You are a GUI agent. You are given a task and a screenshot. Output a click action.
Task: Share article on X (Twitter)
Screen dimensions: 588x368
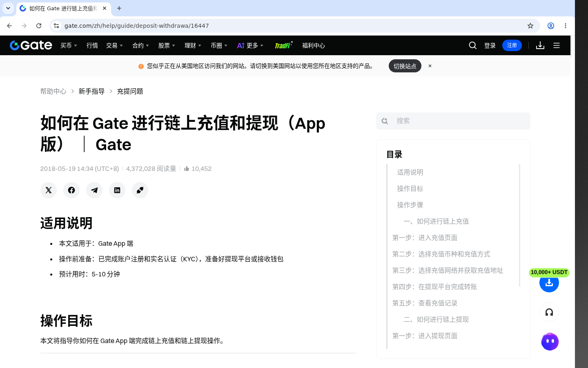pos(49,190)
